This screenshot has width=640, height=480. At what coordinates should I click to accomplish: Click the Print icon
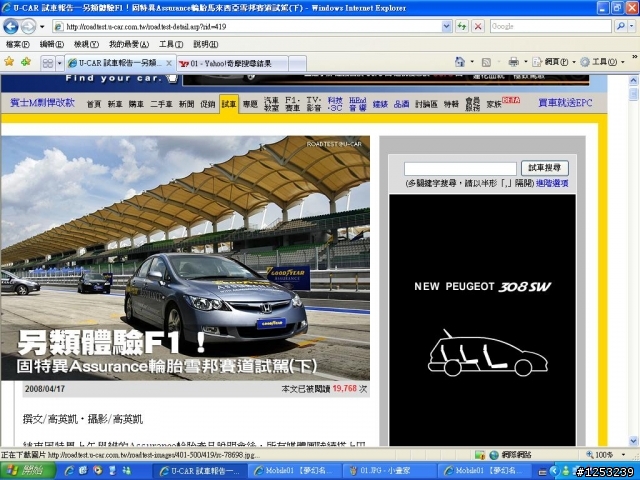[513, 62]
